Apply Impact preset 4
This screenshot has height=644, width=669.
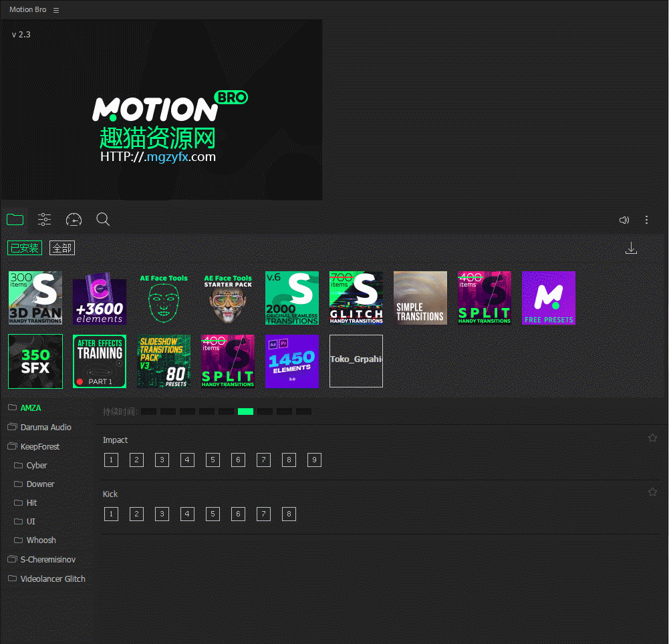click(187, 460)
